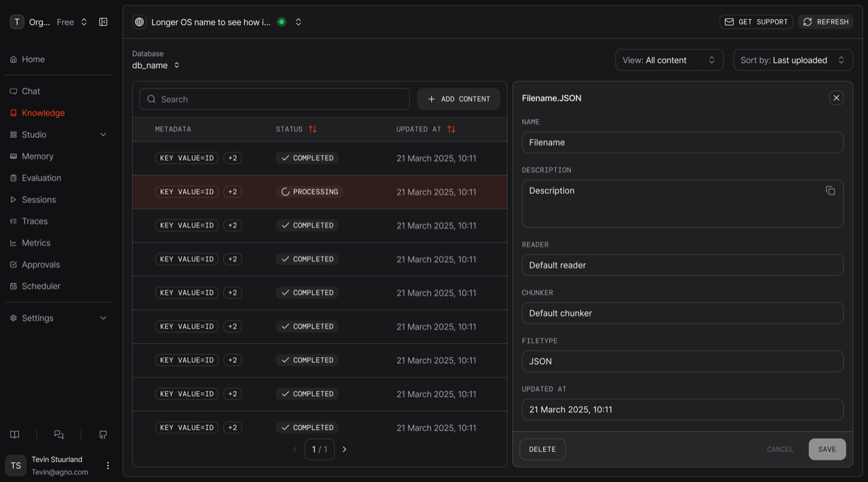Image resolution: width=868 pixels, height=482 pixels.
Task: Click the Description text area
Action: tap(682, 203)
